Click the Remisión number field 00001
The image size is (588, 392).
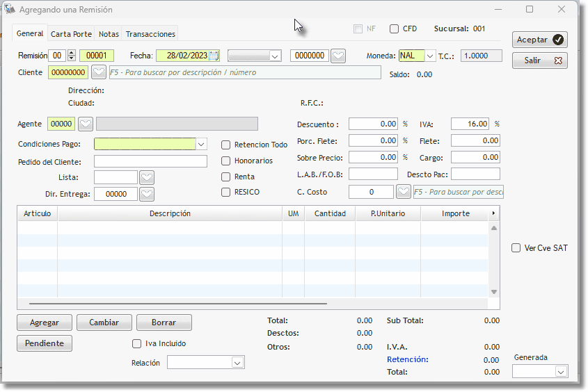pos(97,56)
